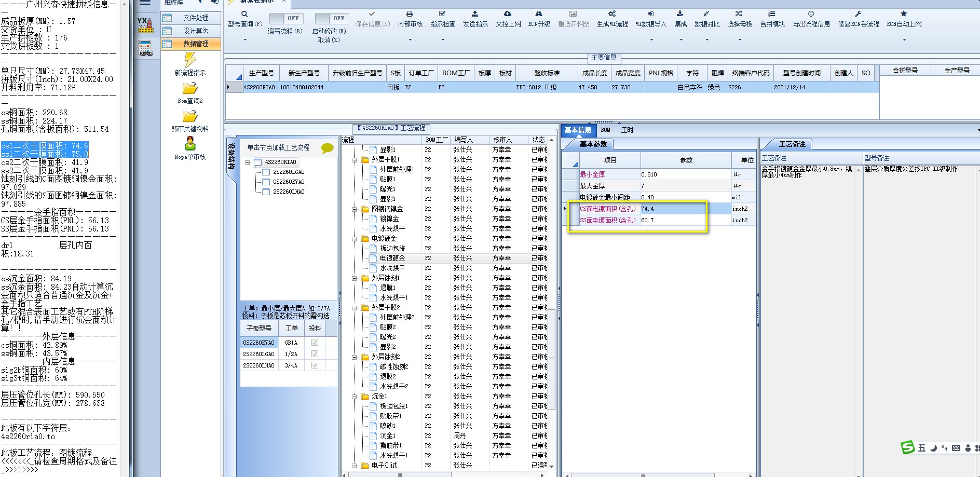Click 生成MI流程 gears icon

coord(612,14)
